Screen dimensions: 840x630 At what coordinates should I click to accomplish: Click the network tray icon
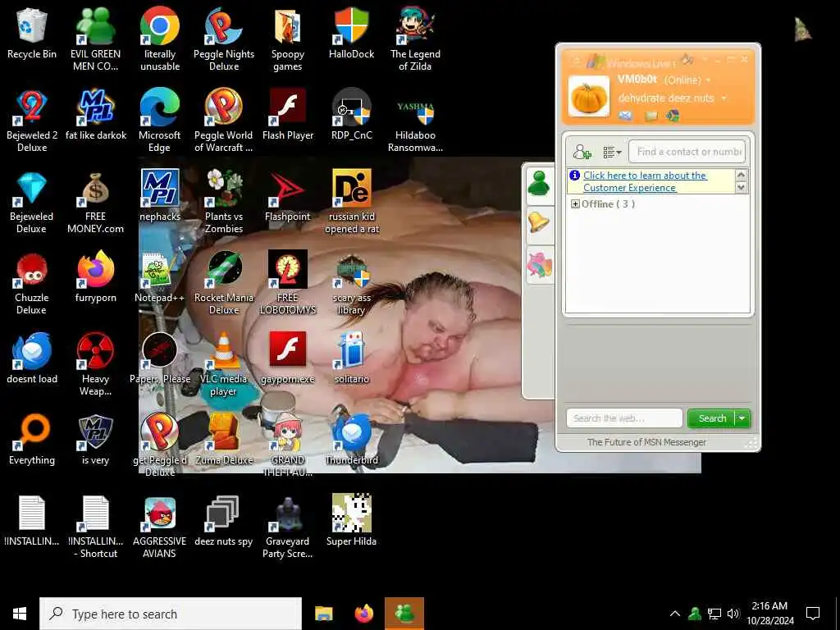pyautogui.click(x=714, y=614)
